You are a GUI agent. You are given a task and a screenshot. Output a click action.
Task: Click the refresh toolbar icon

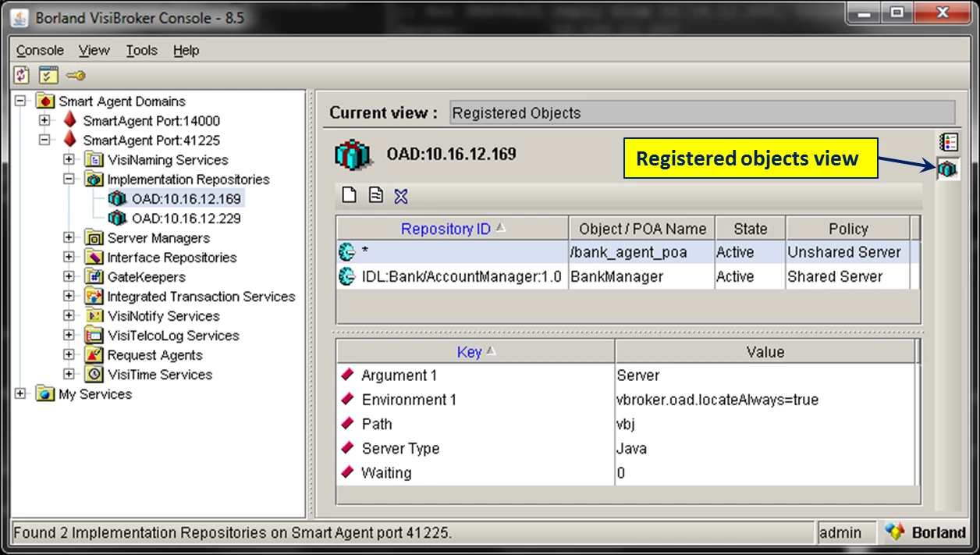click(22, 76)
